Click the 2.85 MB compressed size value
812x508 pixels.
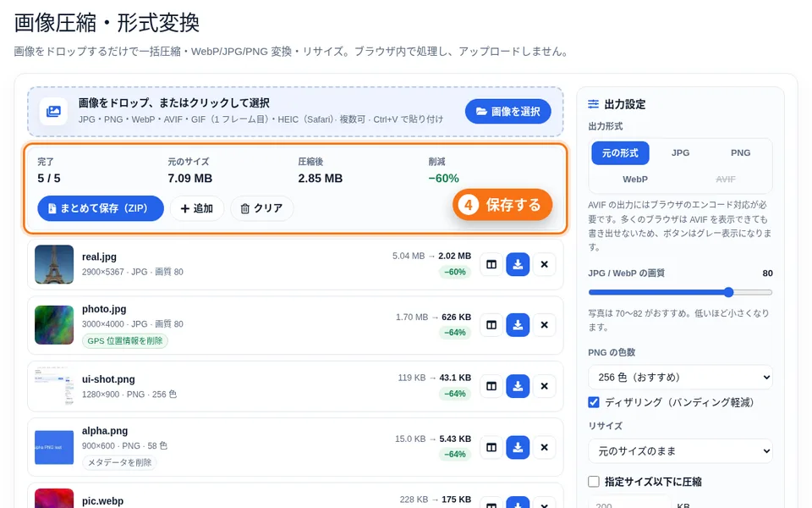320,179
